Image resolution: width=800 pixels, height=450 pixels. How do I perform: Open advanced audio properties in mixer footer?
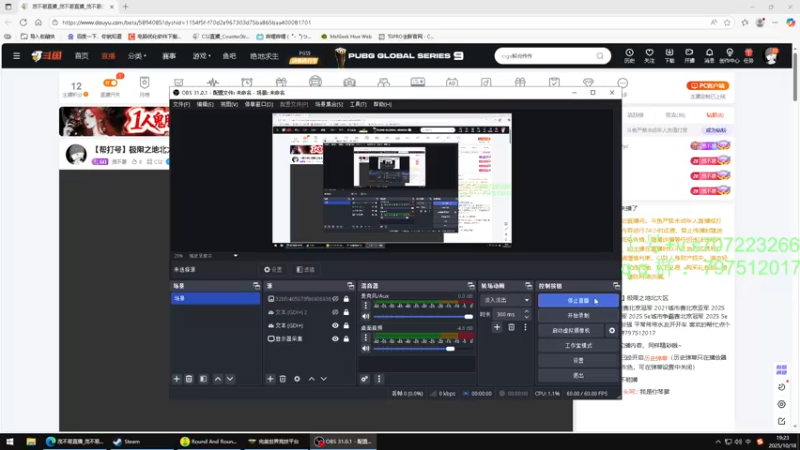[364, 379]
